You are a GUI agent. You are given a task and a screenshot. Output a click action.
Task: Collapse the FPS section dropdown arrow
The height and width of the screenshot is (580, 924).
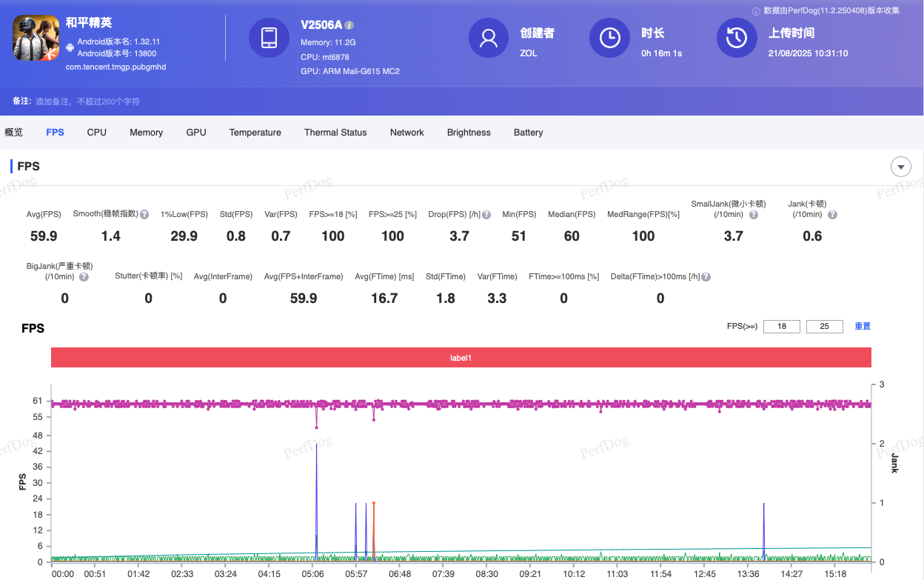click(x=900, y=167)
